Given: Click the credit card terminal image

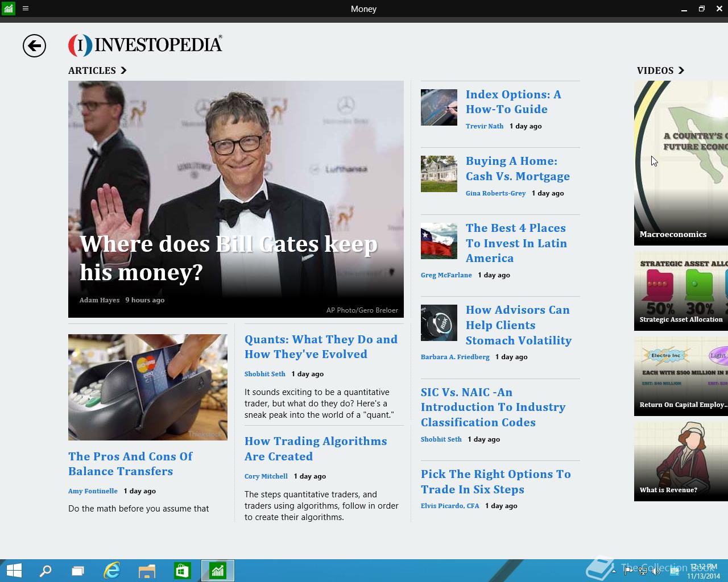Looking at the screenshot, I should coord(148,387).
